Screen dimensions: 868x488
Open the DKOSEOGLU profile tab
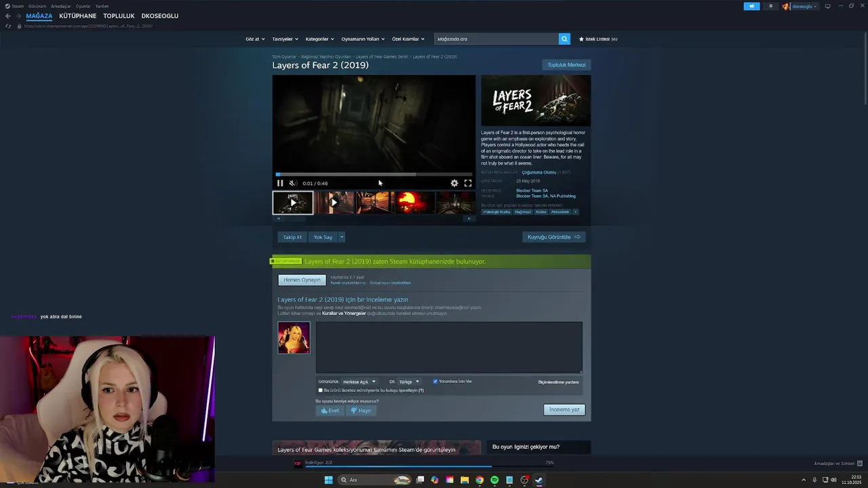click(160, 16)
